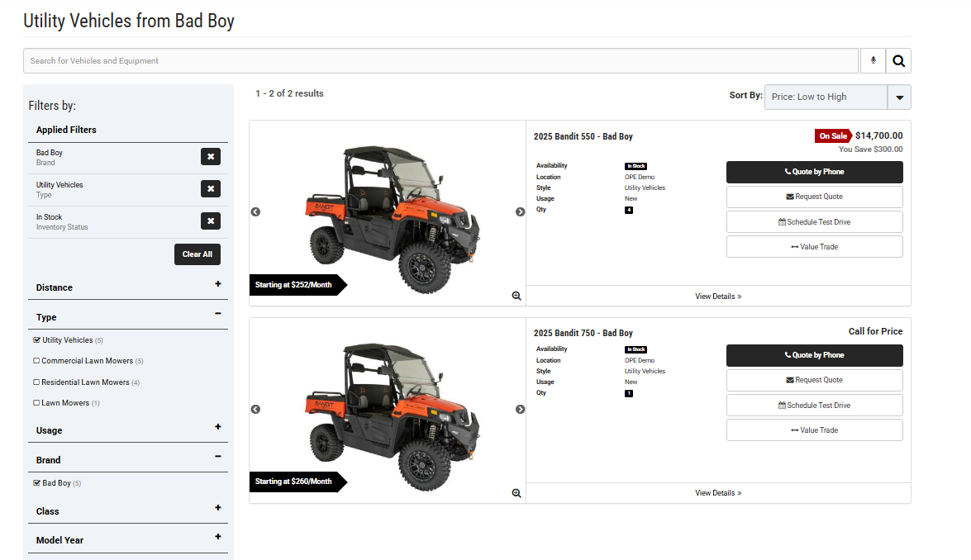Image resolution: width=971 pixels, height=560 pixels.
Task: Click the Starting at $260/Month banner
Action: 297,482
